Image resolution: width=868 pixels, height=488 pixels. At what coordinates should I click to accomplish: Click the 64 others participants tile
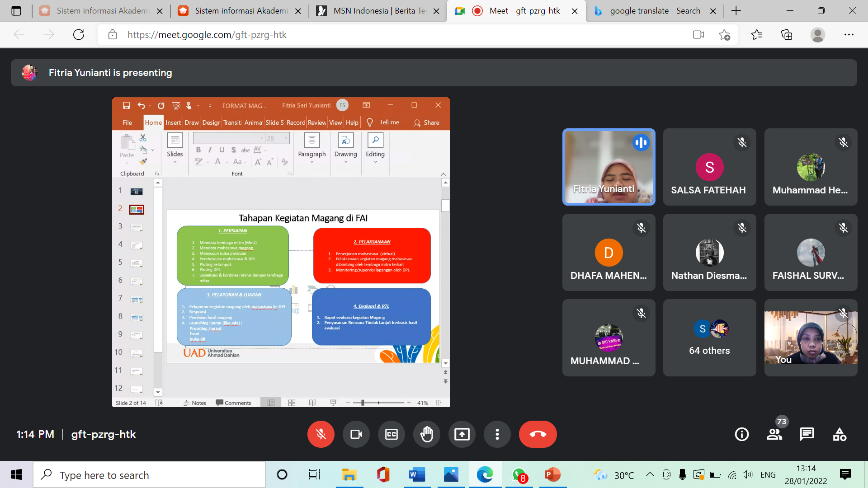point(709,338)
